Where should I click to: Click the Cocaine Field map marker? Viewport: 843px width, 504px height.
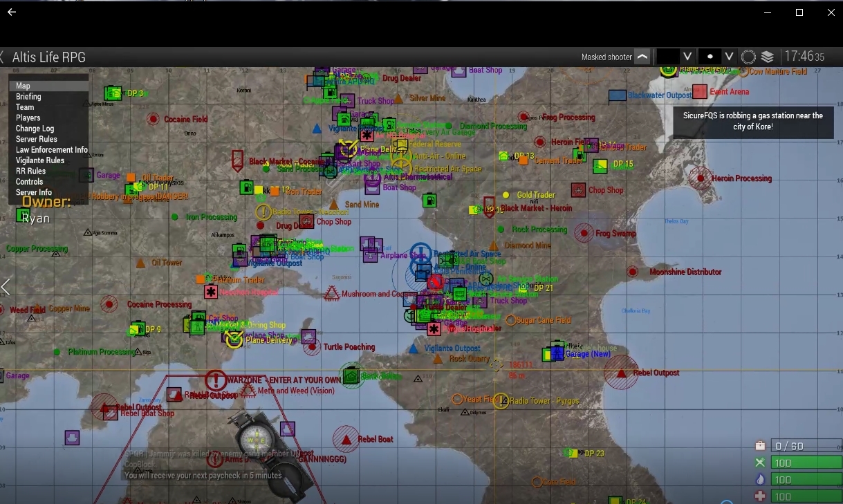153,119
